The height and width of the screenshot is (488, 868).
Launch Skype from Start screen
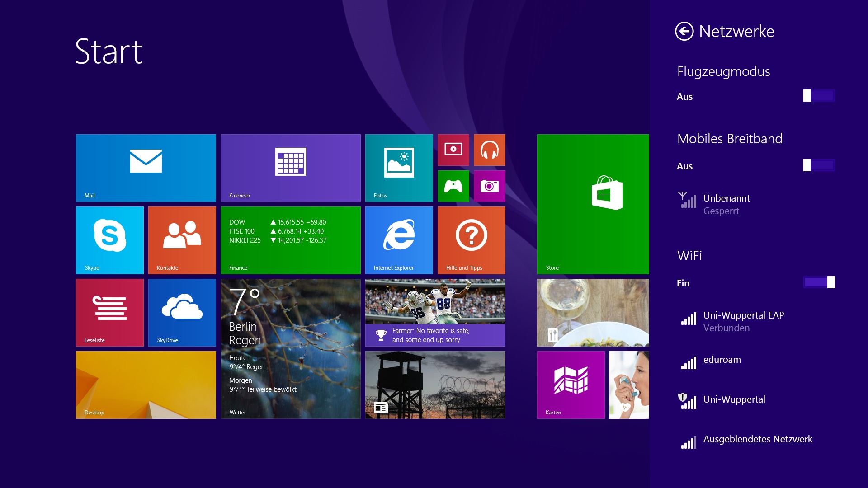109,240
